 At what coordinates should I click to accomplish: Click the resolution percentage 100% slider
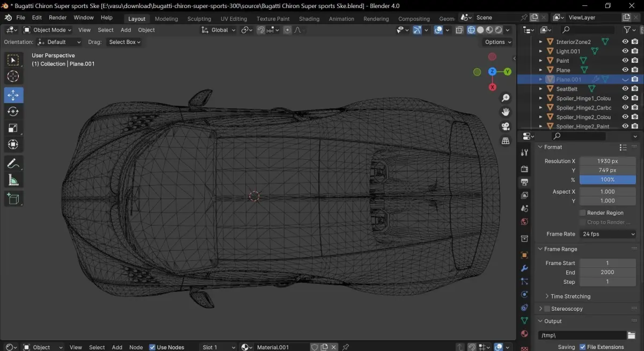(x=608, y=180)
